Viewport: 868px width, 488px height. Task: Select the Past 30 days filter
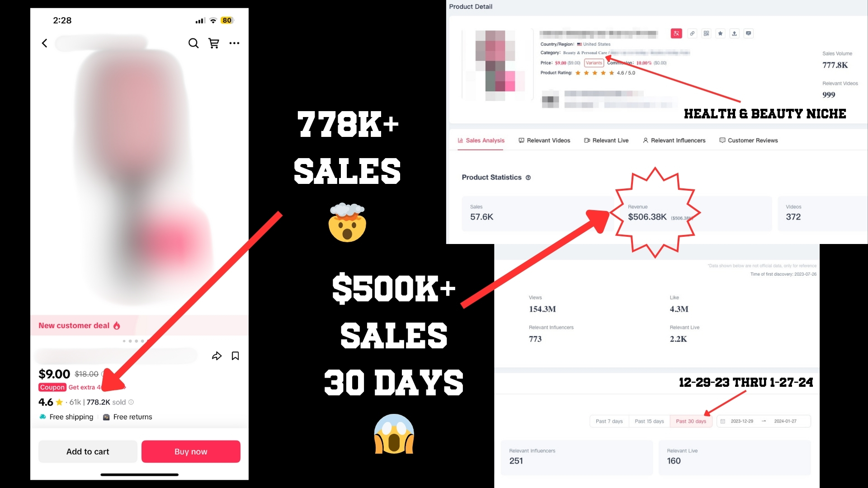pyautogui.click(x=690, y=421)
